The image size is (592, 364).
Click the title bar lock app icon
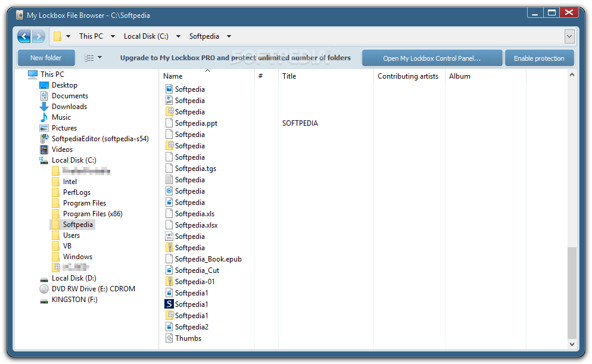point(20,15)
